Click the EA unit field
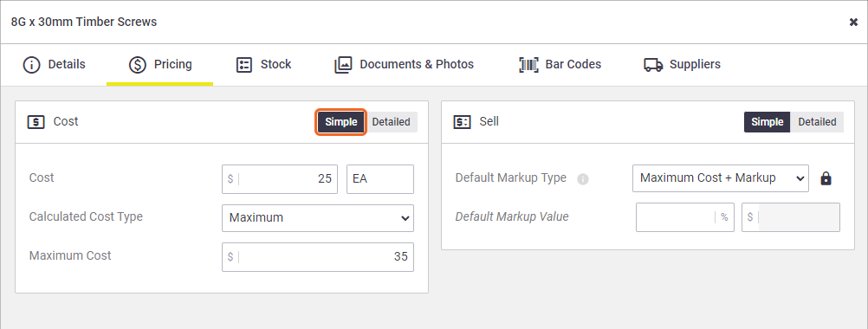This screenshot has height=329, width=868. tap(379, 179)
